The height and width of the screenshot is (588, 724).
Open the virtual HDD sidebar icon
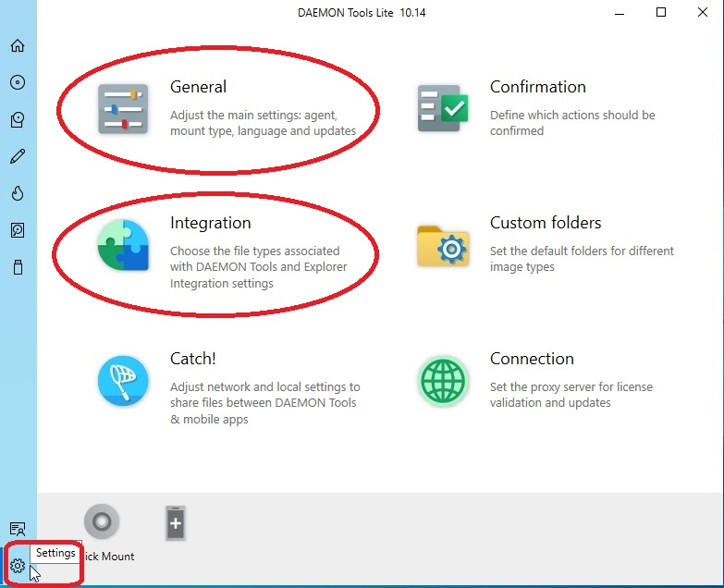pos(18,230)
